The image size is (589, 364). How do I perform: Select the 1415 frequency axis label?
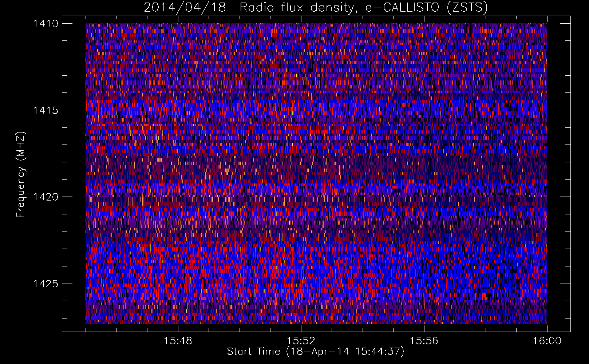46,110
